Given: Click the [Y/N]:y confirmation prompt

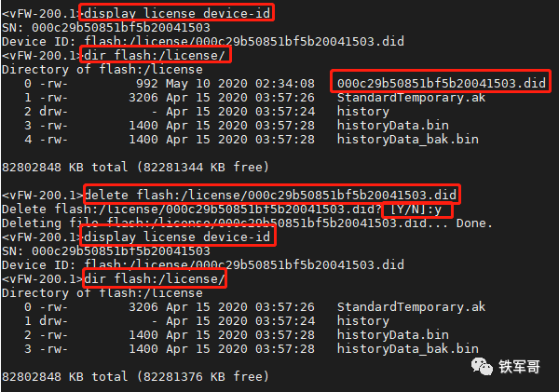Looking at the screenshot, I should coord(416,210).
